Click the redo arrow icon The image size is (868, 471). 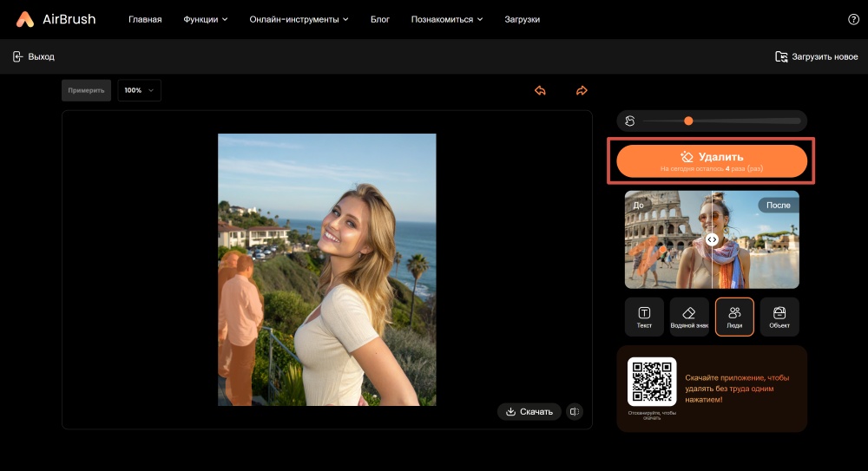click(x=582, y=90)
